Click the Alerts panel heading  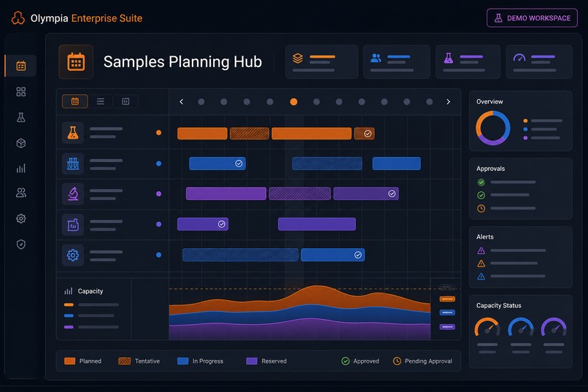pyautogui.click(x=485, y=237)
